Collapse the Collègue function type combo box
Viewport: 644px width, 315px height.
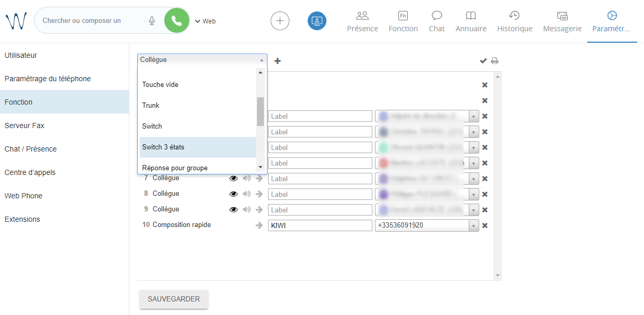261,60
